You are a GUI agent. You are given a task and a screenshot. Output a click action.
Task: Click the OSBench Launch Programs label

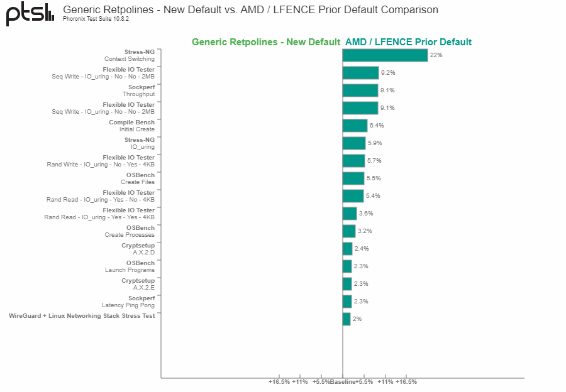click(130, 266)
